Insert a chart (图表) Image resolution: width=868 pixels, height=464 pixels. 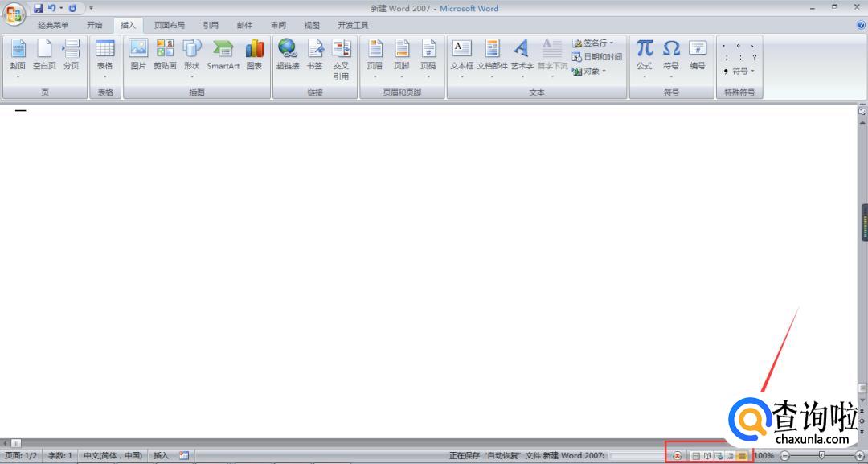click(254, 55)
